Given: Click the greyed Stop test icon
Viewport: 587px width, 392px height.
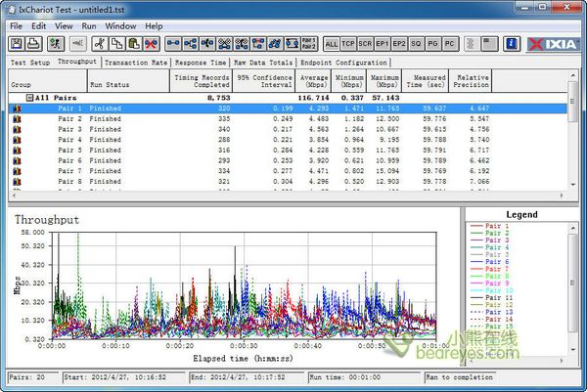Looking at the screenshot, I should pyautogui.click(x=77, y=44).
